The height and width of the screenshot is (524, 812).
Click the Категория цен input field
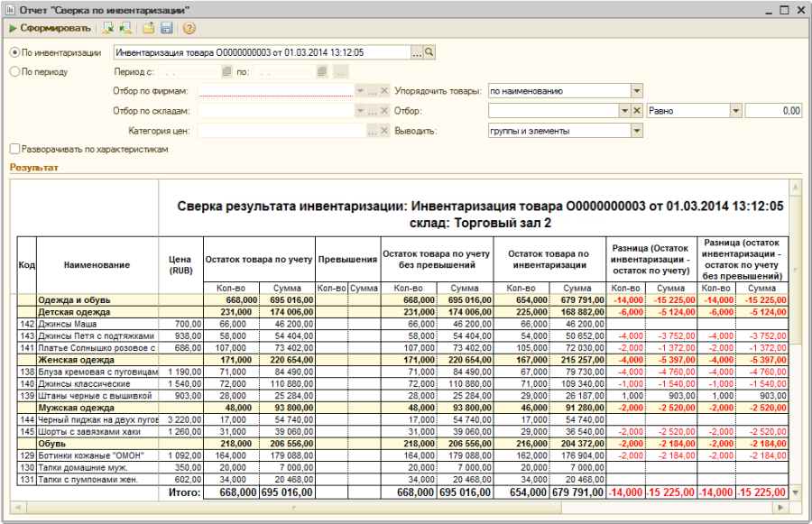click(281, 131)
